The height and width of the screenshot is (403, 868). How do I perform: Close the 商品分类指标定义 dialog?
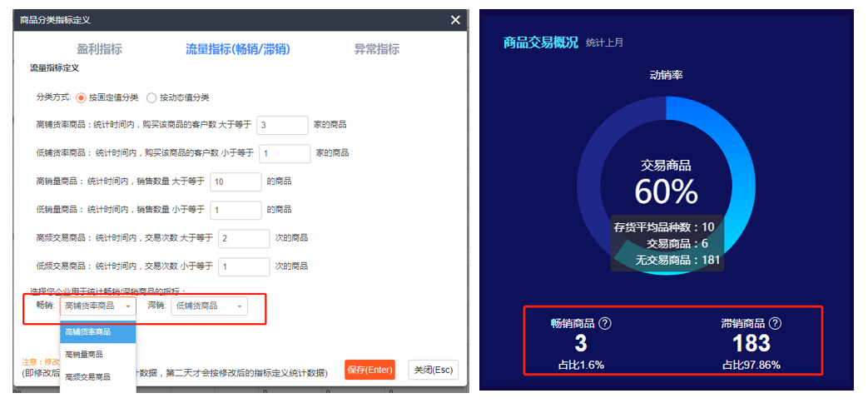[454, 20]
